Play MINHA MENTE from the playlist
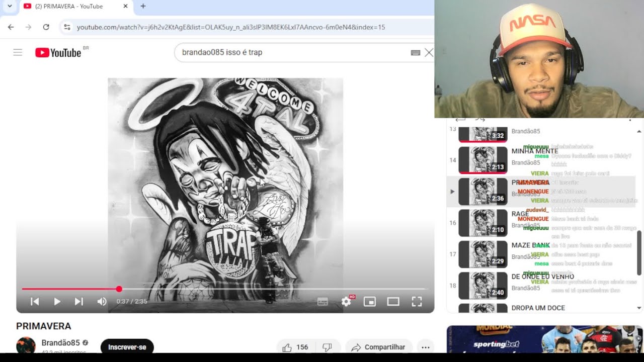This screenshot has height=362, width=644. point(541,160)
